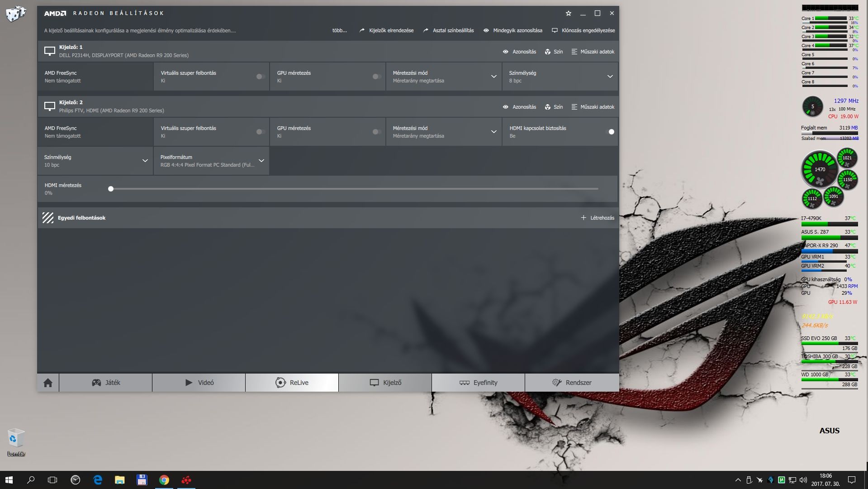Open the ReLive tab

coord(292,383)
